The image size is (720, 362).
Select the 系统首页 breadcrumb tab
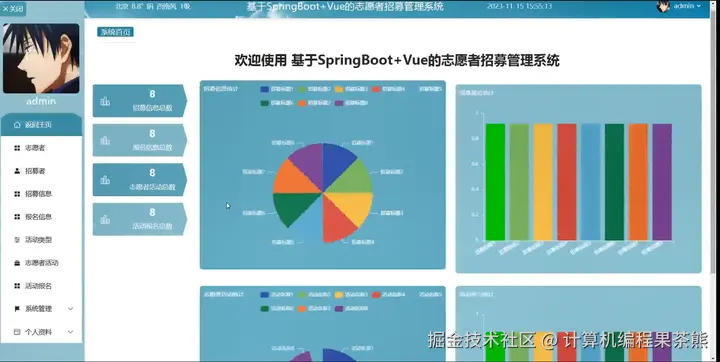(x=115, y=32)
